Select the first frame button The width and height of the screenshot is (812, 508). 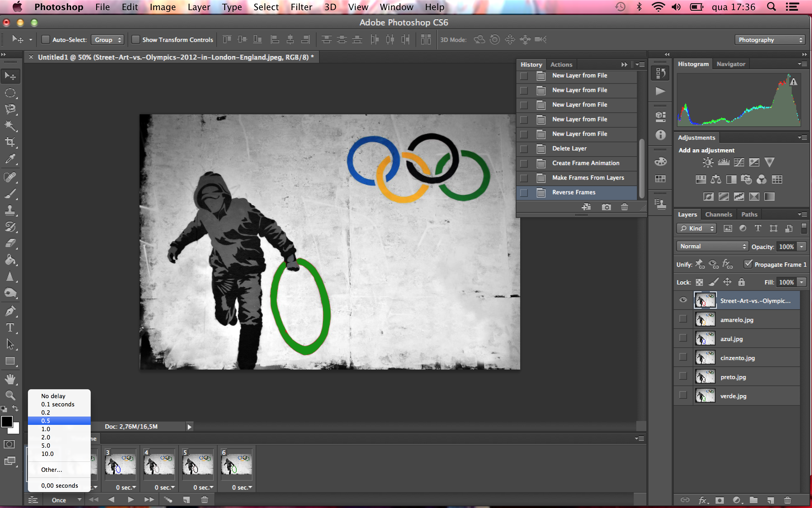[94, 500]
